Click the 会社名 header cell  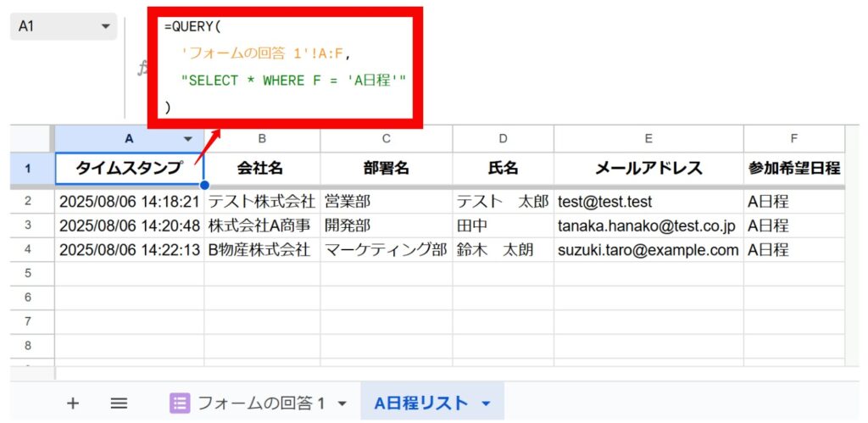[262, 169]
